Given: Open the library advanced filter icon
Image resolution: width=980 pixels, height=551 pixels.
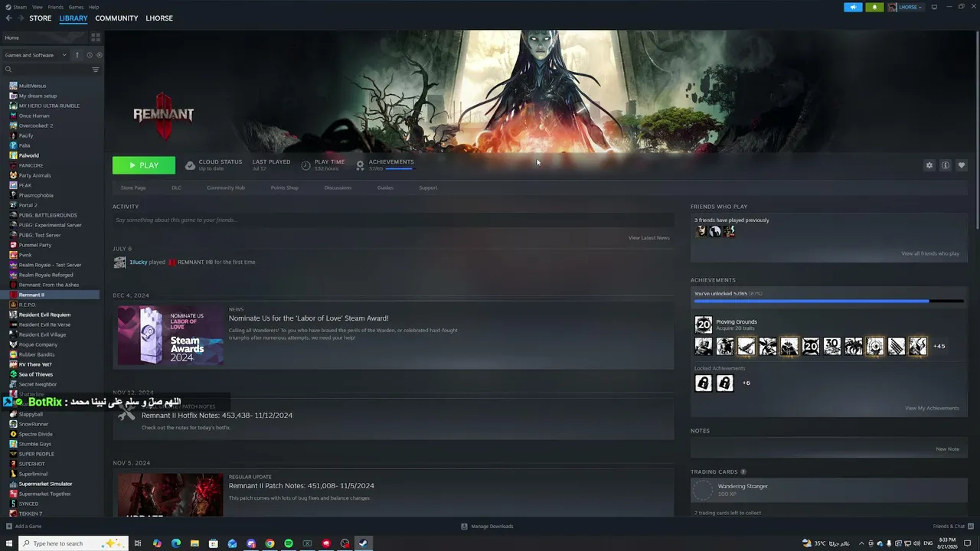Looking at the screenshot, I should click(x=96, y=70).
